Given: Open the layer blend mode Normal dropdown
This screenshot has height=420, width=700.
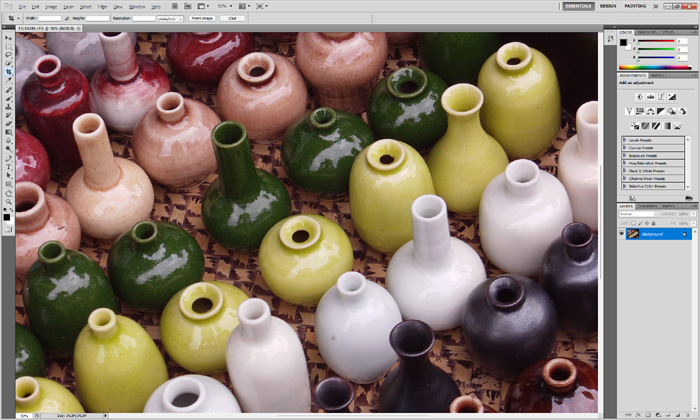Looking at the screenshot, I should [x=638, y=214].
